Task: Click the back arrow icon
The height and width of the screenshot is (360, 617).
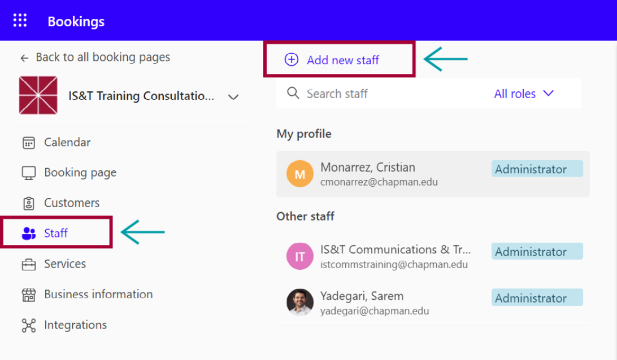Action: [24, 58]
